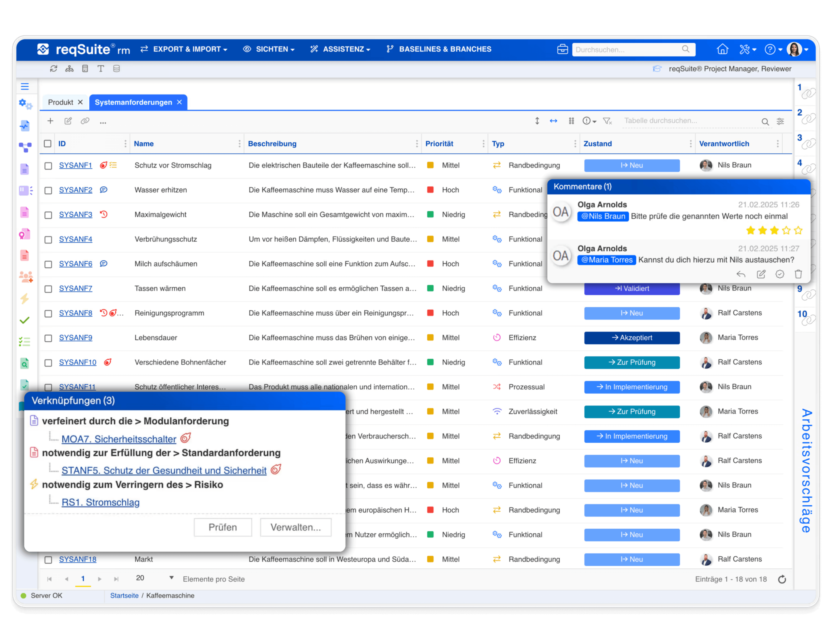Click the text formatting (T) icon
This screenshot has height=644, width=832.
(101, 69)
